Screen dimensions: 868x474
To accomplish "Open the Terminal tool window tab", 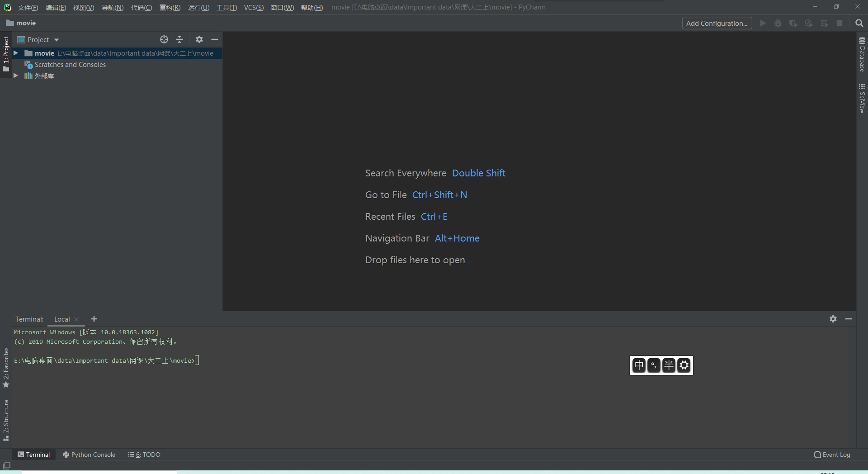I will click(34, 455).
